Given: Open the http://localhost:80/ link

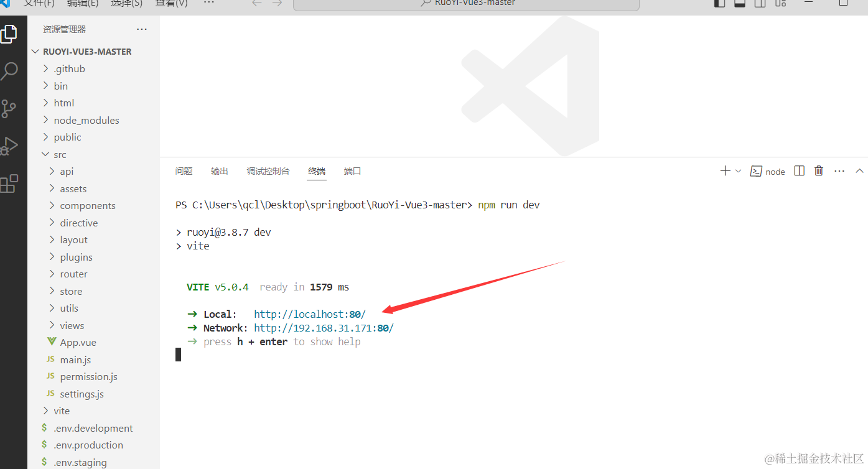Looking at the screenshot, I should pyautogui.click(x=310, y=315).
